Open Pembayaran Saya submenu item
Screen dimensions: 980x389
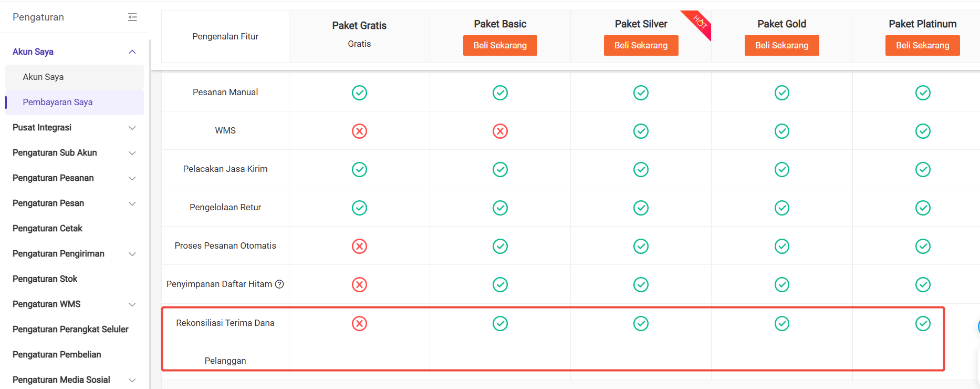tap(58, 102)
